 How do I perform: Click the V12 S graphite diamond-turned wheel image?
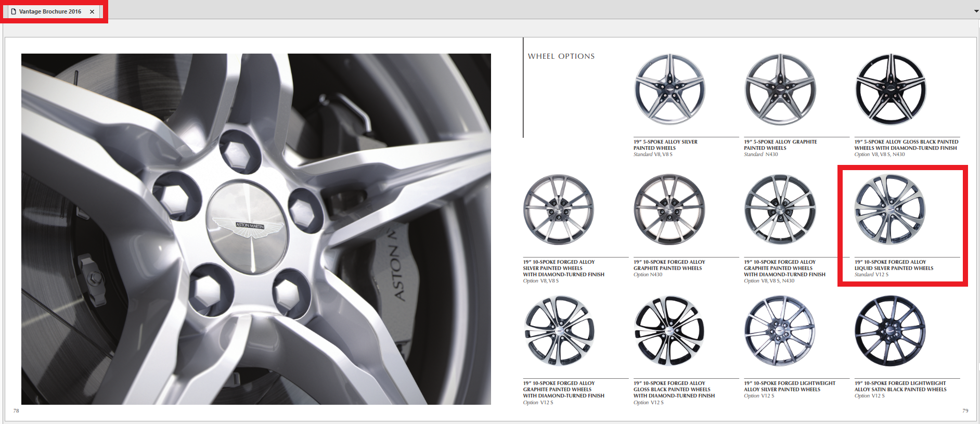click(x=559, y=331)
